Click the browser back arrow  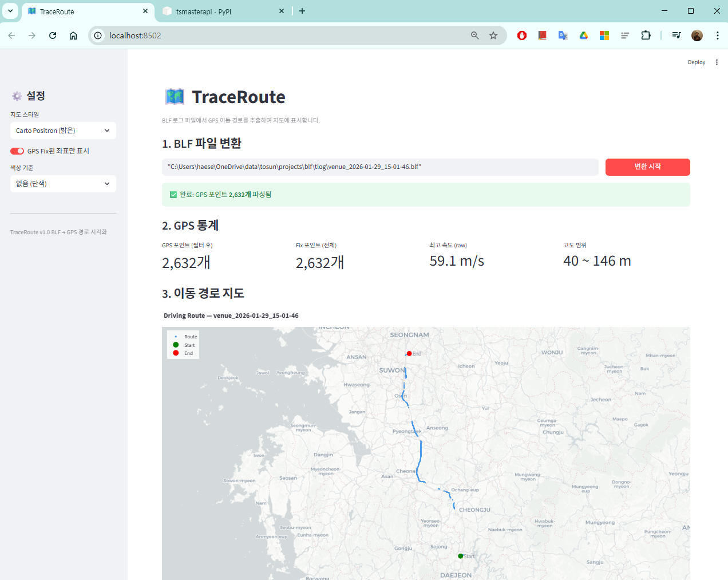11,35
